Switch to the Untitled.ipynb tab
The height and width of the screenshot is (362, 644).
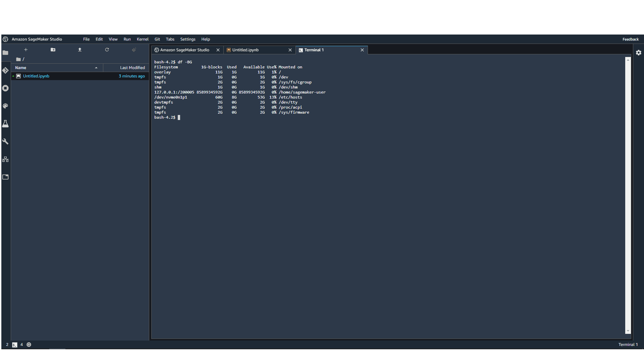tap(245, 50)
